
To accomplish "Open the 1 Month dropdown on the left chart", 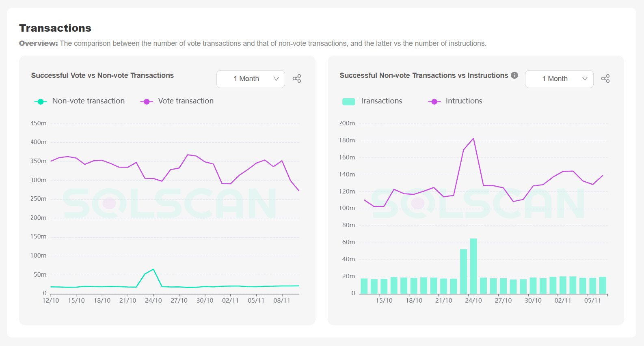I will [251, 79].
